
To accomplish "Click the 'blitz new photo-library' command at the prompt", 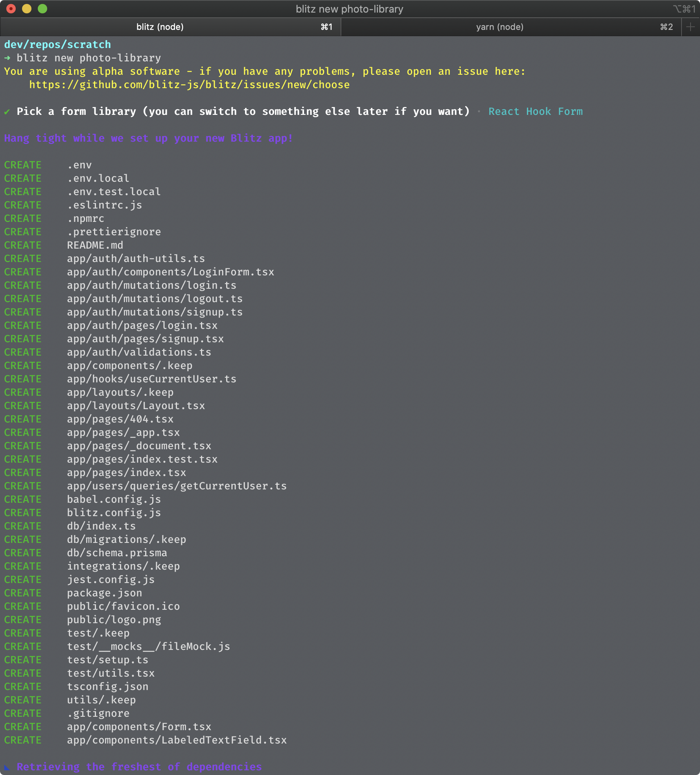I will pyautogui.click(x=89, y=58).
